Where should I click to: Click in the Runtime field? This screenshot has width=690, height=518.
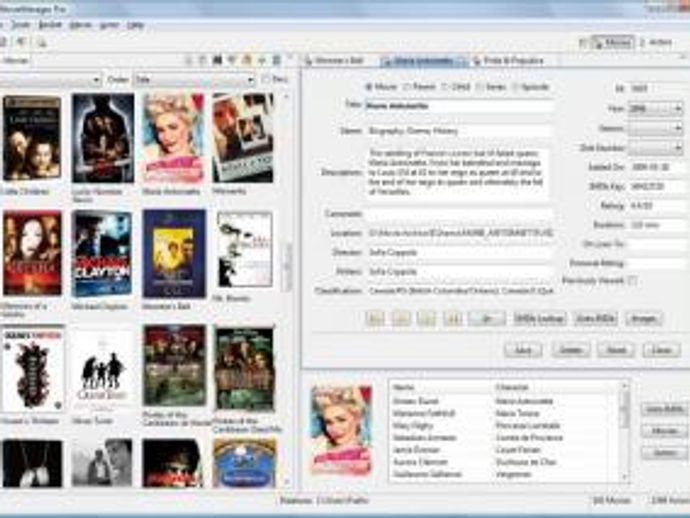(x=657, y=225)
